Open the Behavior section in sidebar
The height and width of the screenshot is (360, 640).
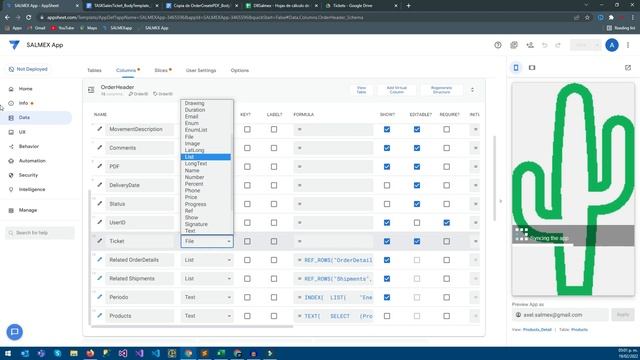29,147
